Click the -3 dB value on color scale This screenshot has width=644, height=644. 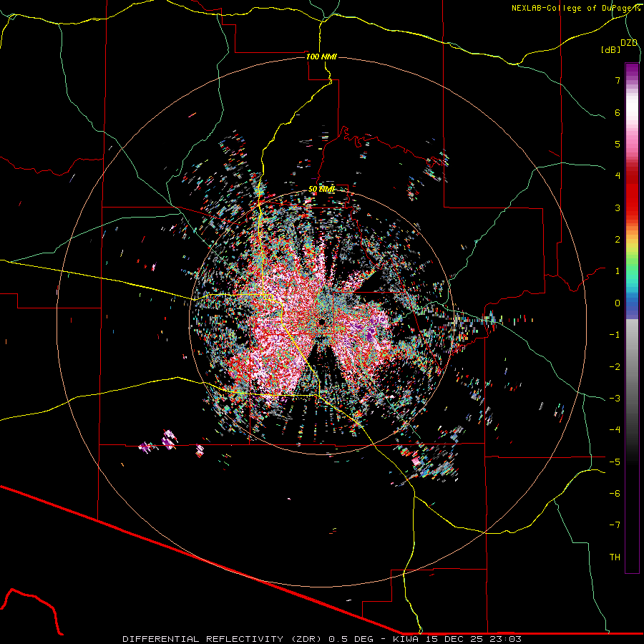click(615, 399)
